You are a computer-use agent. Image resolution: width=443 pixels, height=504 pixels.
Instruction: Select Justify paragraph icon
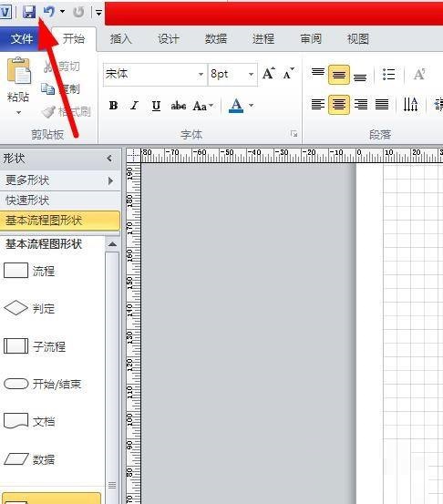pos(382,105)
